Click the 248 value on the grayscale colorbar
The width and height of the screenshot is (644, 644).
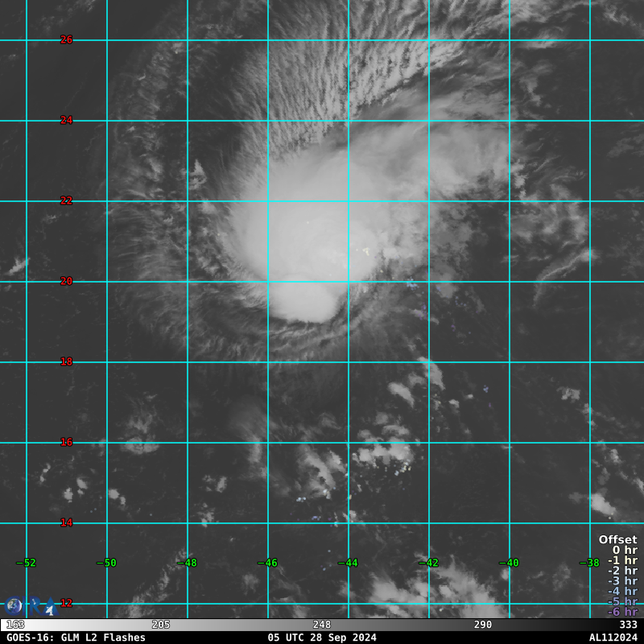[x=322, y=625]
